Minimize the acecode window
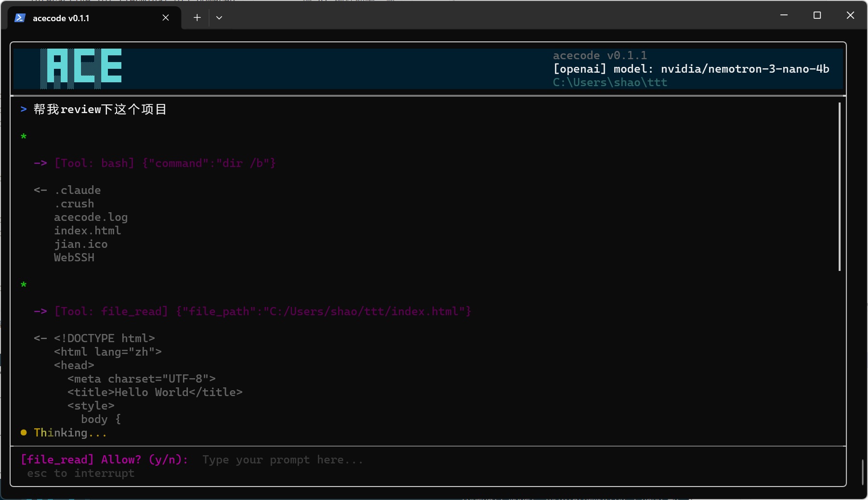 pyautogui.click(x=783, y=15)
